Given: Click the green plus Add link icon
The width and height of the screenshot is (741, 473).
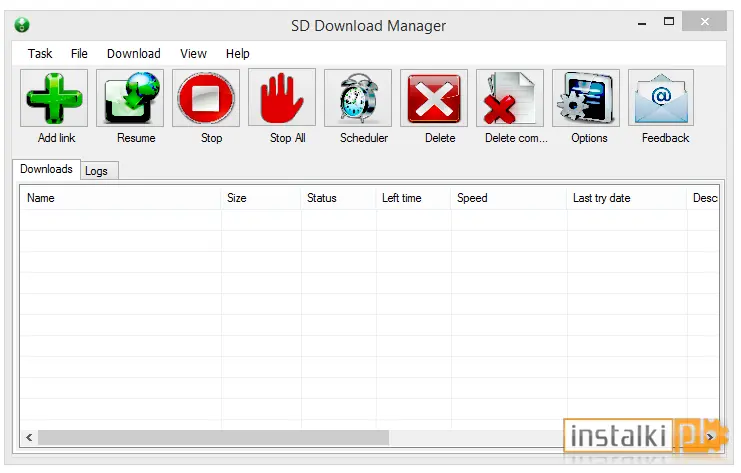Looking at the screenshot, I should pyautogui.click(x=54, y=98).
